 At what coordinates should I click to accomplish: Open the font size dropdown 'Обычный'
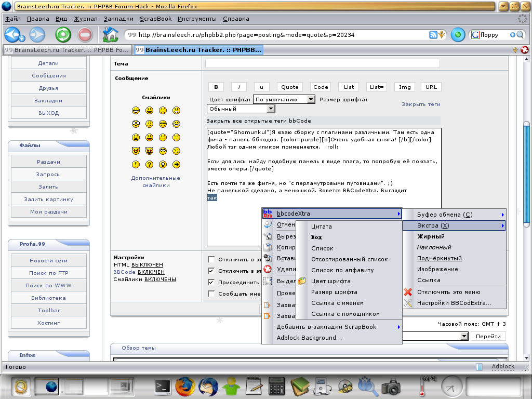(241, 109)
